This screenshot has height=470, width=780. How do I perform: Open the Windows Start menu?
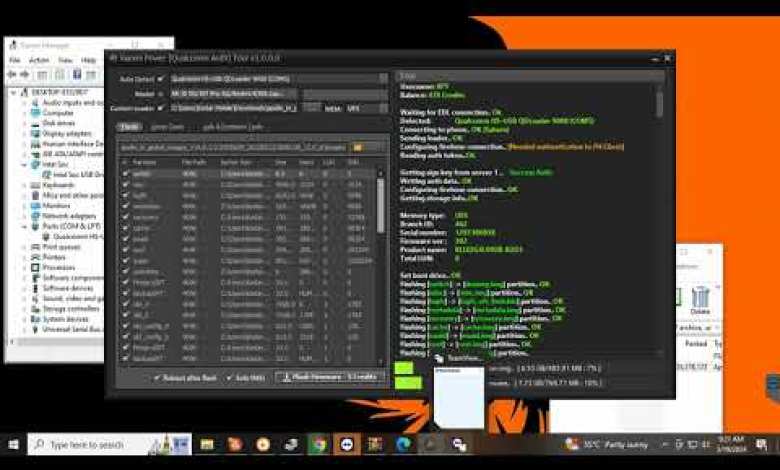coord(14,444)
